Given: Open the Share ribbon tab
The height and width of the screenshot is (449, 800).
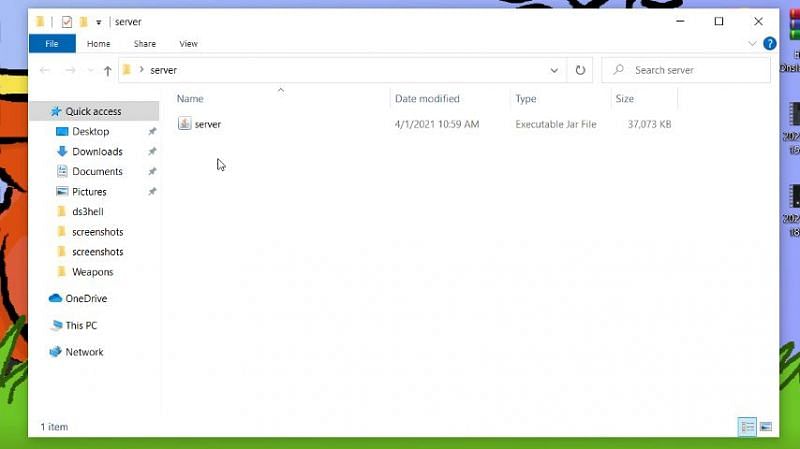Looking at the screenshot, I should 145,44.
